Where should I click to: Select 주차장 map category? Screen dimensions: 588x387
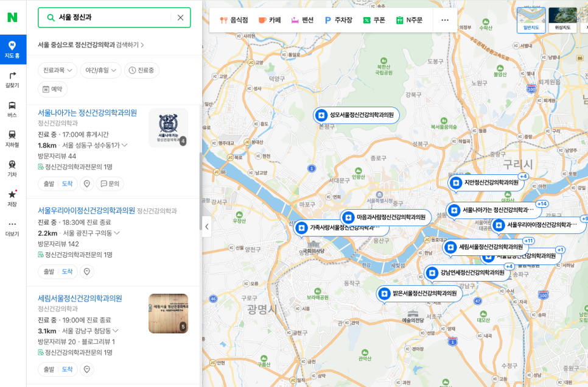[x=338, y=20]
